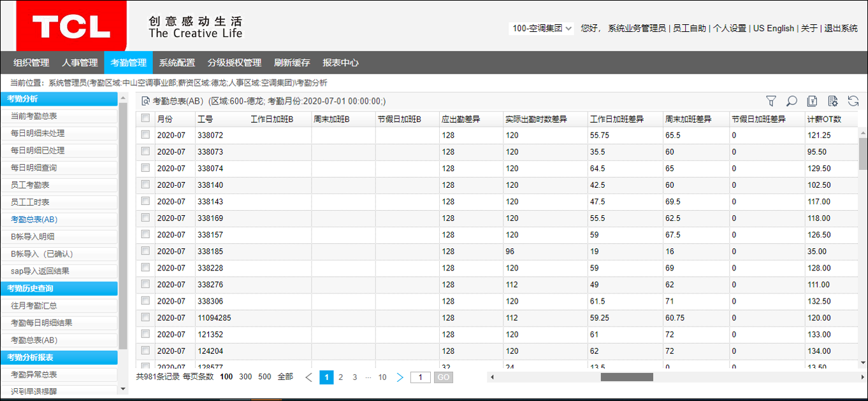Refresh the table with the refresh icon
The height and width of the screenshot is (401, 868).
[853, 101]
